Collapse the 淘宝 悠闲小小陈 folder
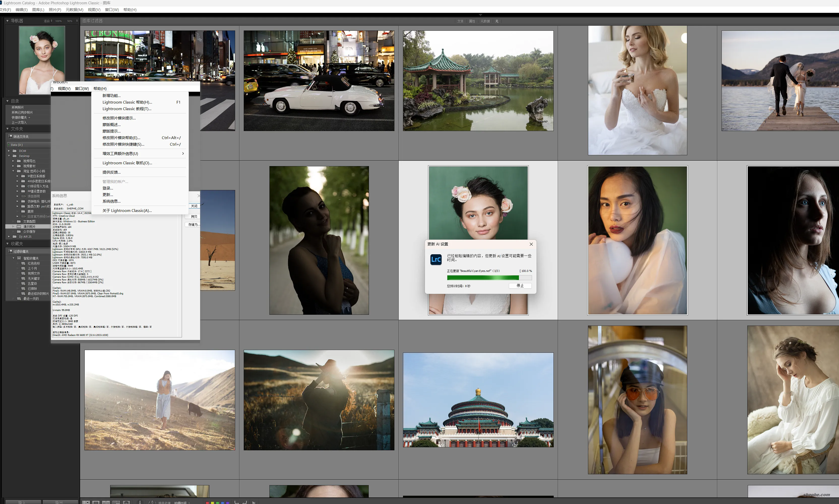The image size is (839, 504). point(14,171)
